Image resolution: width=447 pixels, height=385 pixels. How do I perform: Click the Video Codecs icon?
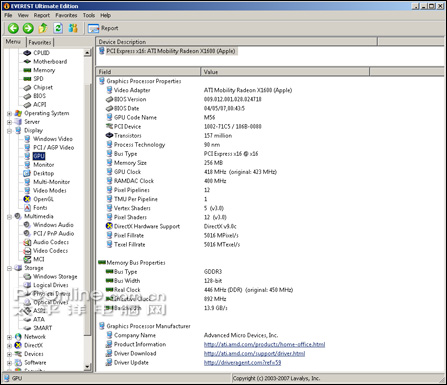tap(27, 251)
